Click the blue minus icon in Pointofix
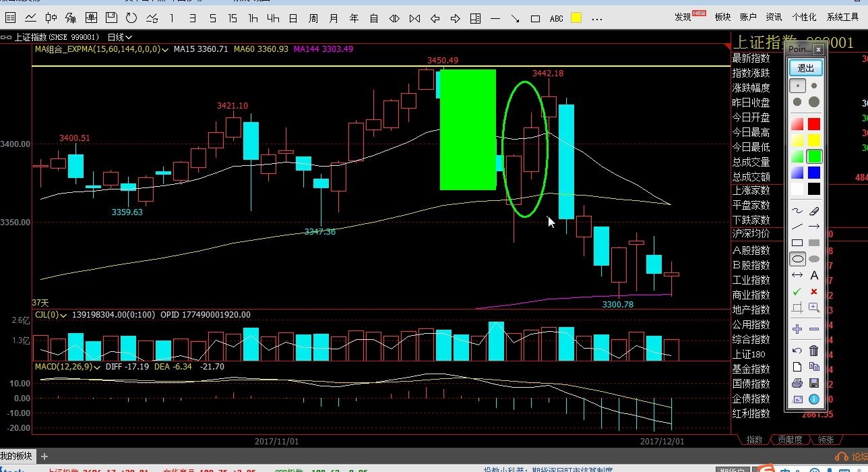 coord(814,329)
